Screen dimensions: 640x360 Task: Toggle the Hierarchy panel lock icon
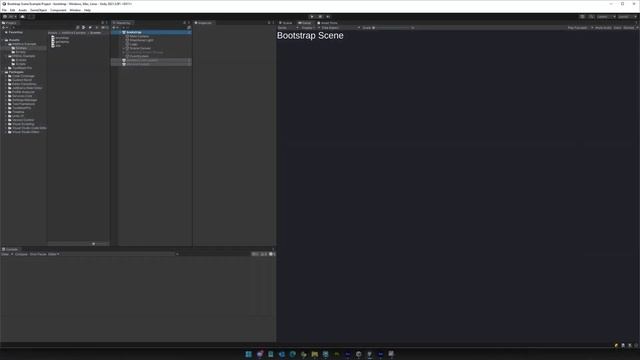click(x=184, y=23)
